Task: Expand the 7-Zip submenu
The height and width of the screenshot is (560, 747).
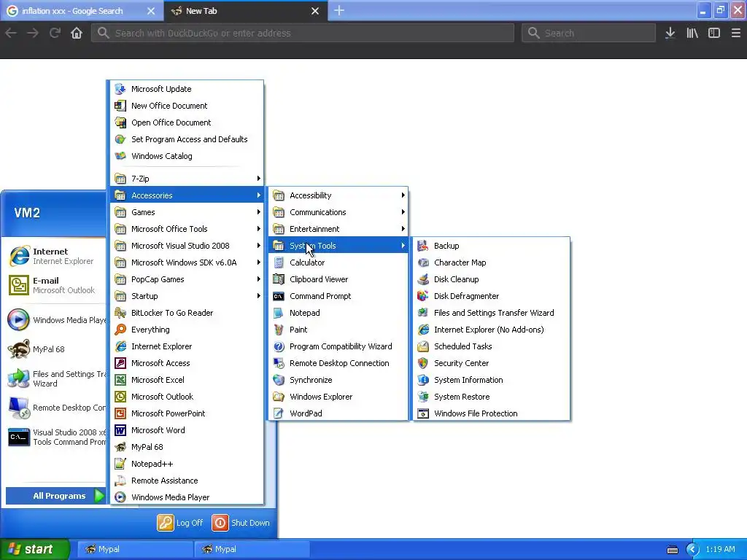Action: [x=187, y=179]
